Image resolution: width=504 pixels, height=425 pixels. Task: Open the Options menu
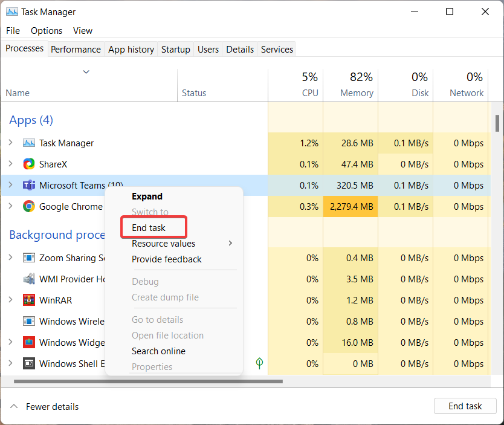point(47,31)
